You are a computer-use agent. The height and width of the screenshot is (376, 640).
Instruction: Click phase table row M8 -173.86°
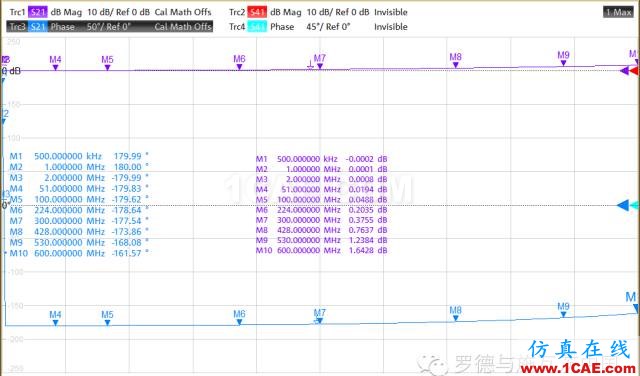click(79, 231)
